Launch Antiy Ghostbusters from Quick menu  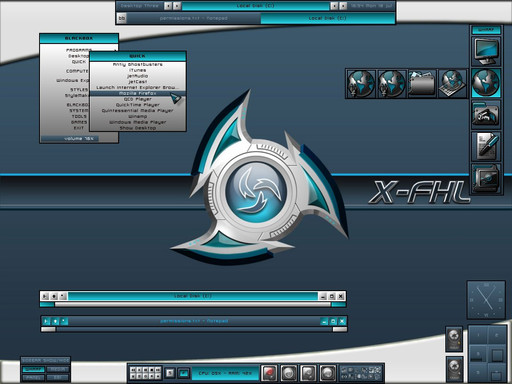pyautogui.click(x=138, y=64)
